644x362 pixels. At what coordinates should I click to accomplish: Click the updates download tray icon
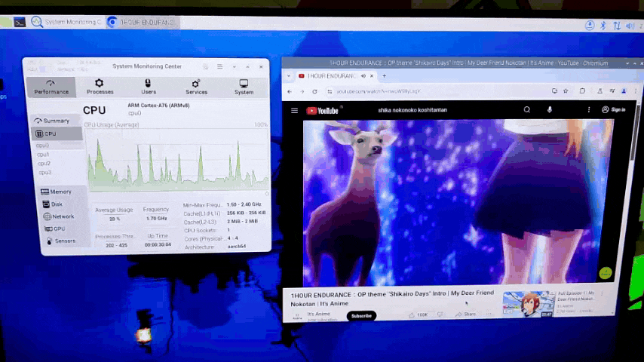click(x=590, y=26)
